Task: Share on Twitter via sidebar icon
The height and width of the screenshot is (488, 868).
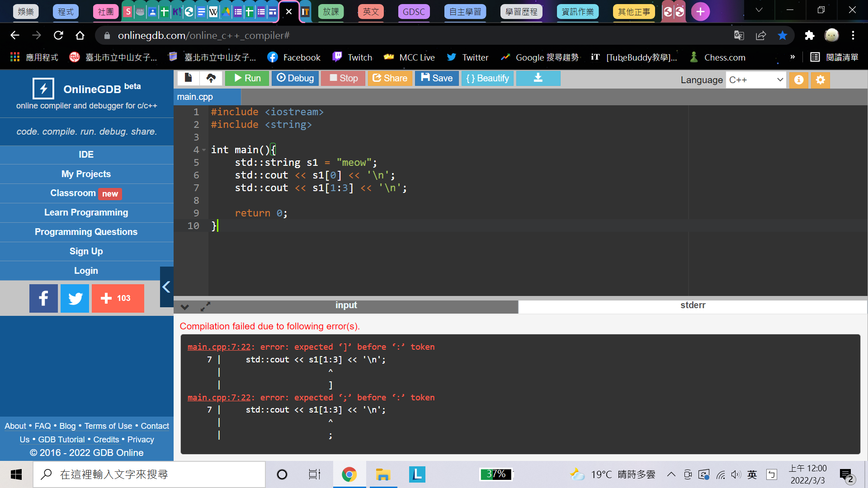Action: (75, 298)
